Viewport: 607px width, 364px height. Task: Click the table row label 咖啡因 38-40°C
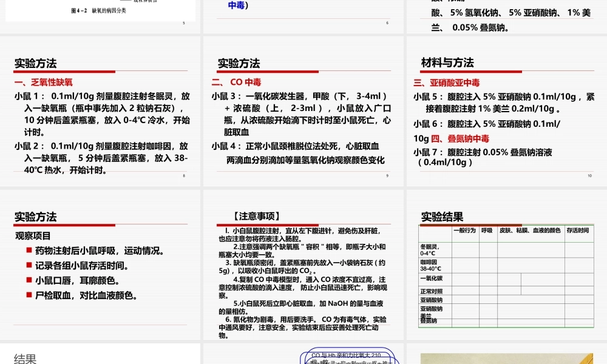tap(431, 265)
